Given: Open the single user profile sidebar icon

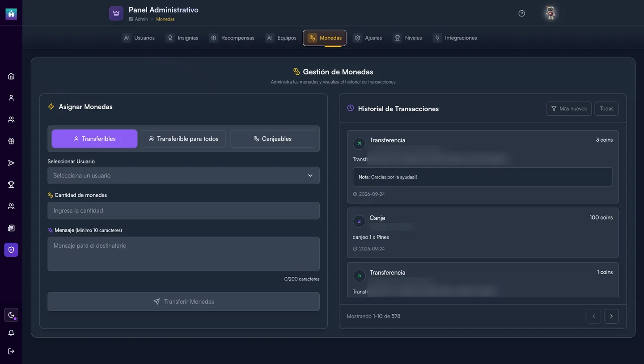Looking at the screenshot, I should 11,97.
